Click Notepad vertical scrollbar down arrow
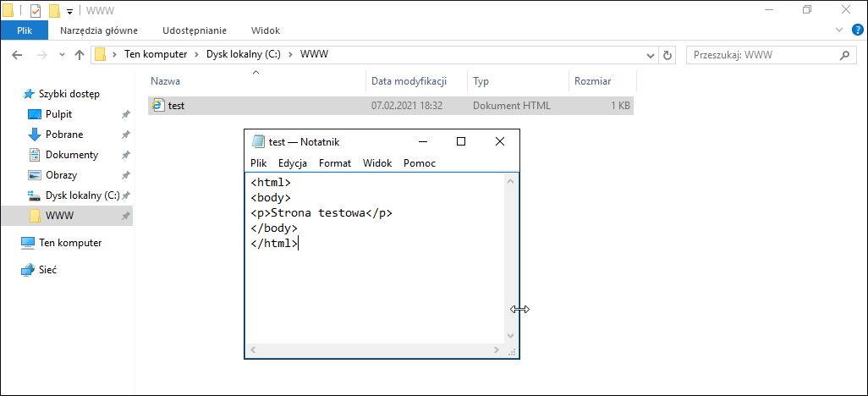868x396 pixels. point(510,336)
